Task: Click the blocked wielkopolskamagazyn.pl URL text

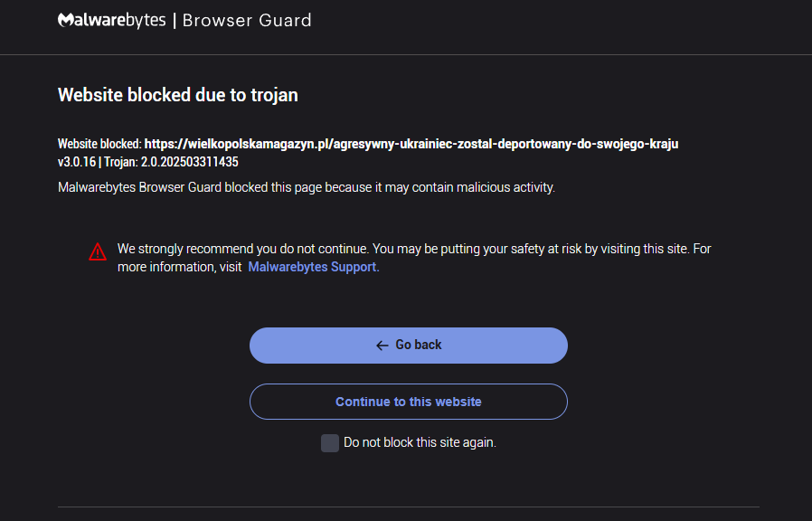Action: (411, 144)
